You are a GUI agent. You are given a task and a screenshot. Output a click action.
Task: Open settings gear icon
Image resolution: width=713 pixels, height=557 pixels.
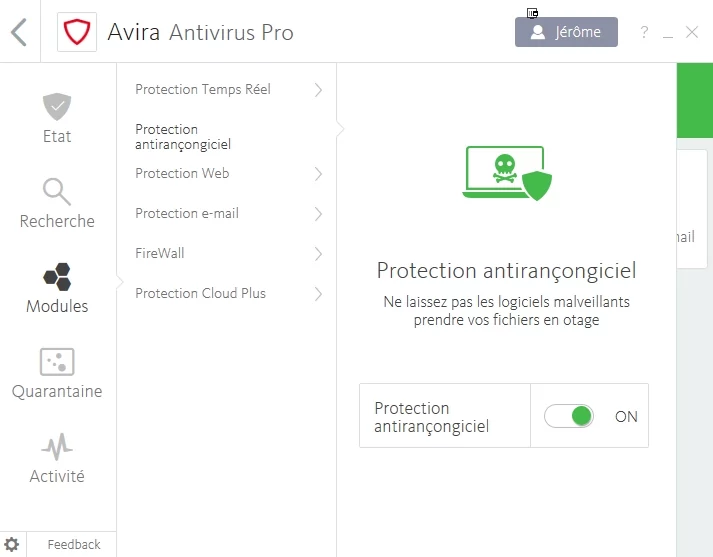11,544
